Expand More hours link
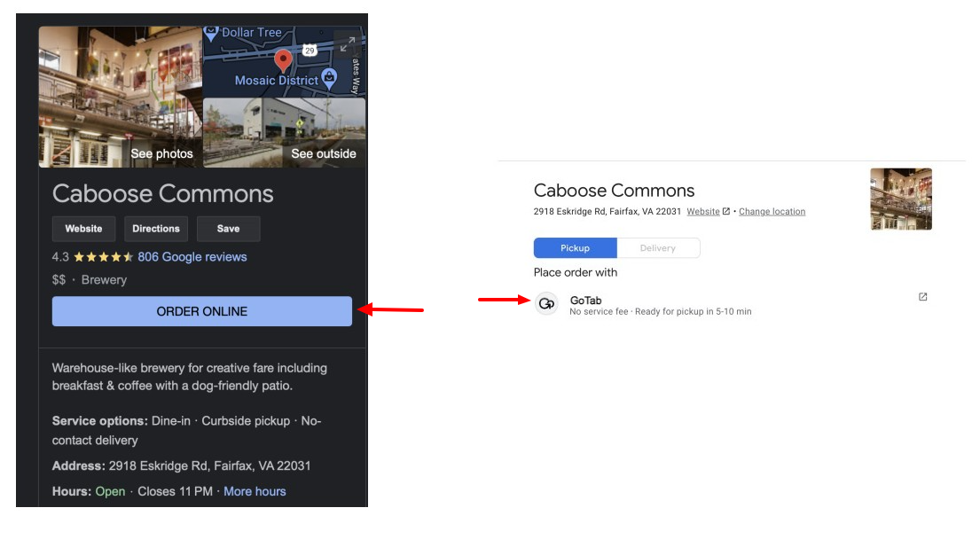This screenshot has width=980, height=547. (255, 491)
